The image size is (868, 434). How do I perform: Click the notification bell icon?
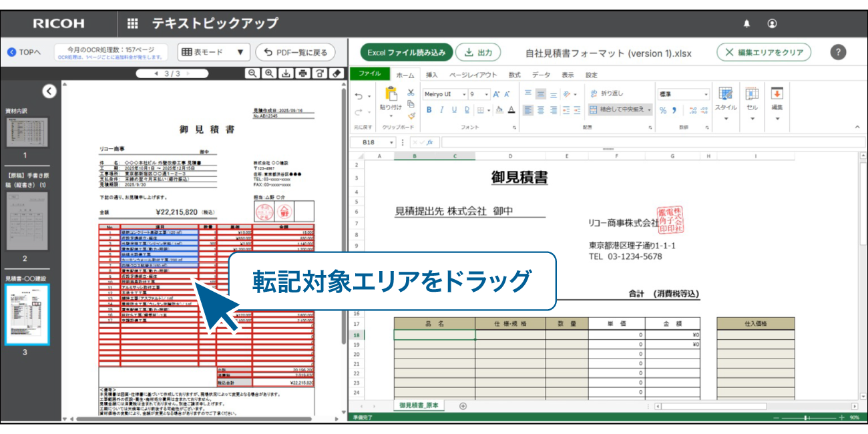pyautogui.click(x=746, y=23)
